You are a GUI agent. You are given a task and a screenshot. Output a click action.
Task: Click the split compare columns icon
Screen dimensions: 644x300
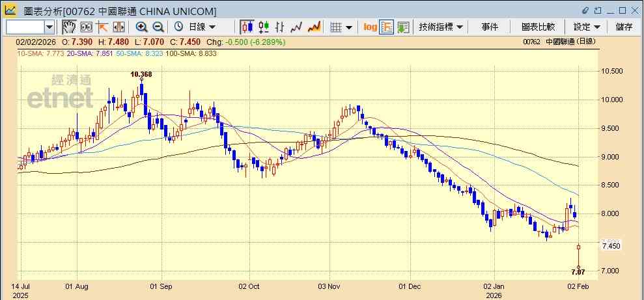pos(119,27)
